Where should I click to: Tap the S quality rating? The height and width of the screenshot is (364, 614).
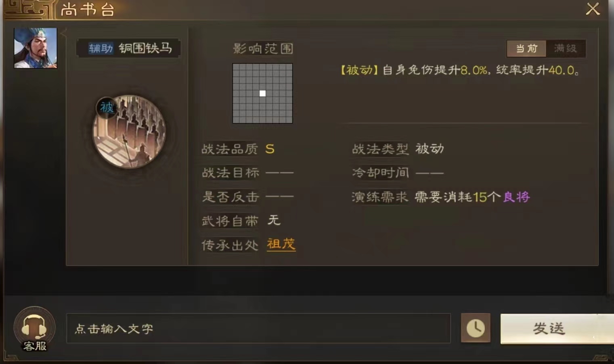point(270,149)
